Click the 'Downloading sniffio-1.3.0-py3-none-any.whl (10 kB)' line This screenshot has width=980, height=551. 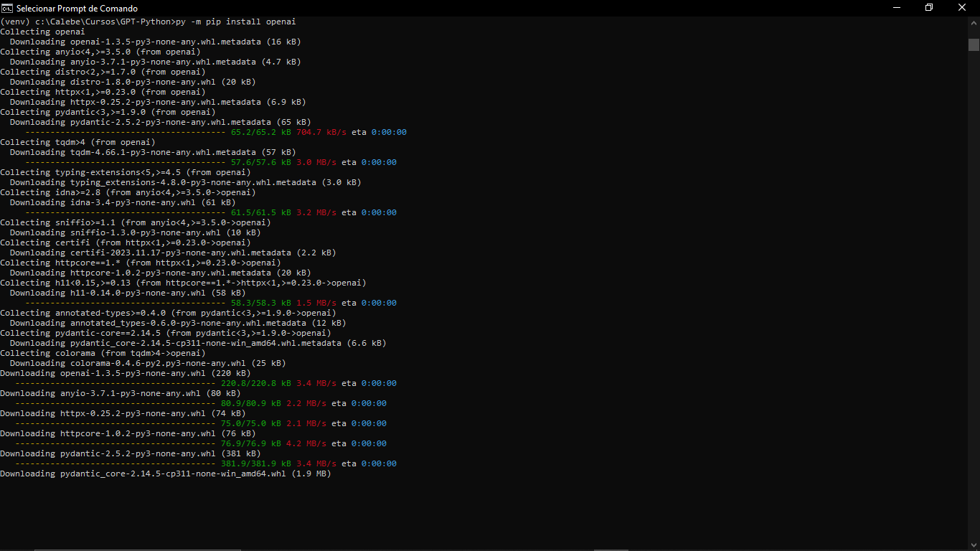[x=135, y=232]
